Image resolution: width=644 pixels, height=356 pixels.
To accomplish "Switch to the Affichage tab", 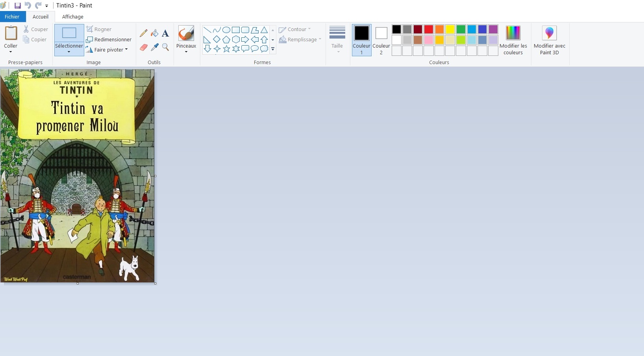I will click(73, 17).
